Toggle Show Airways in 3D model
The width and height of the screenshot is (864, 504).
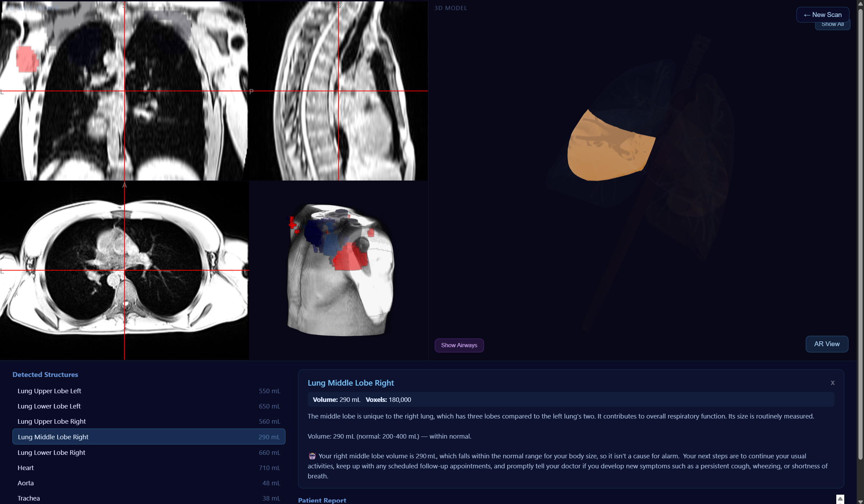[x=459, y=345]
